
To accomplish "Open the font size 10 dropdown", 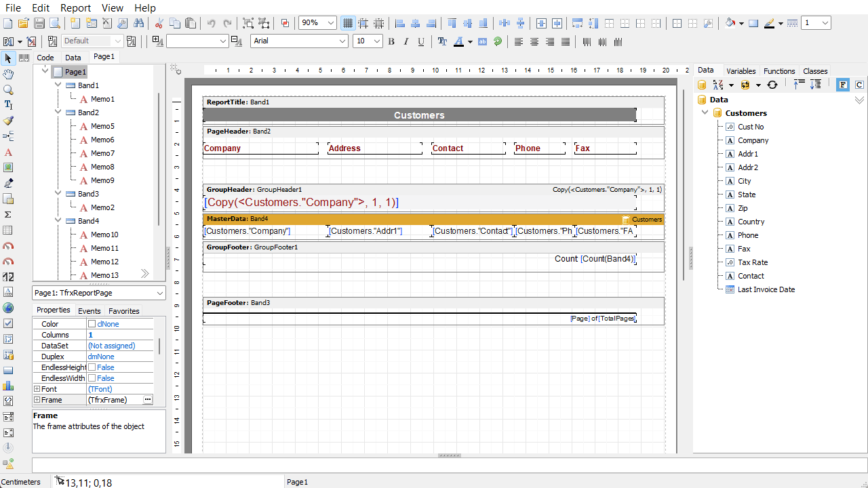I will pos(377,41).
